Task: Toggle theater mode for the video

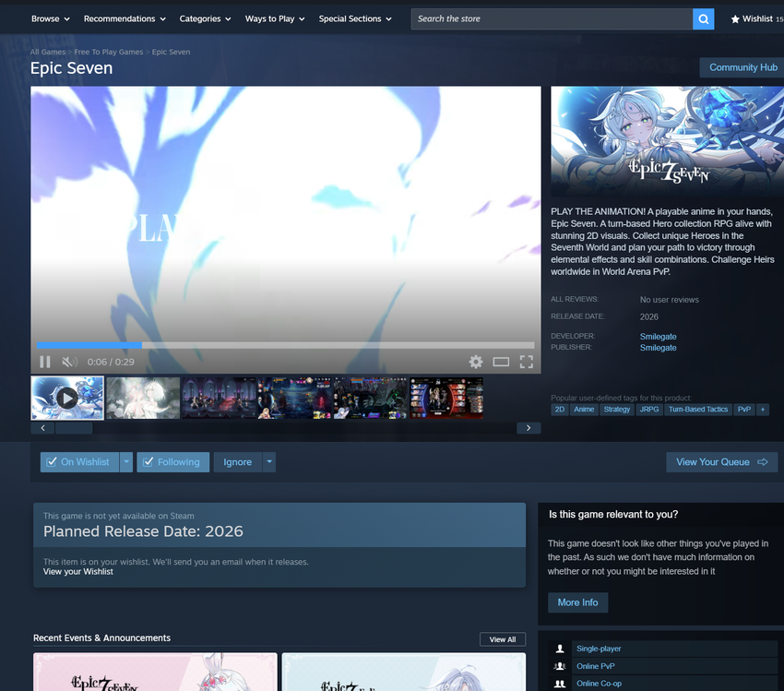Action: tap(501, 362)
